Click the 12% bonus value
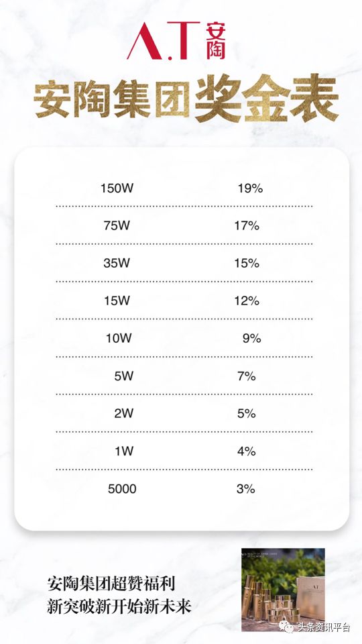Image resolution: width=362 pixels, height=644 pixels. click(247, 301)
